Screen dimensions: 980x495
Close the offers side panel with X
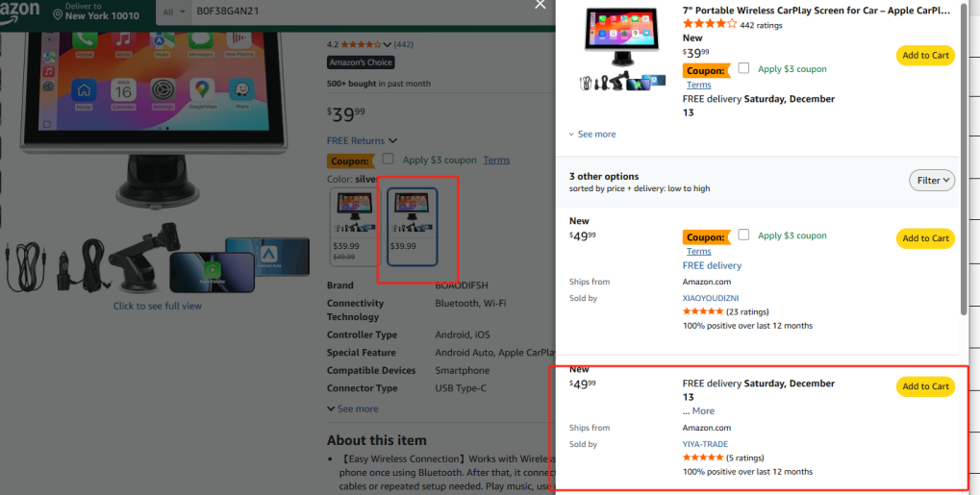click(x=540, y=5)
